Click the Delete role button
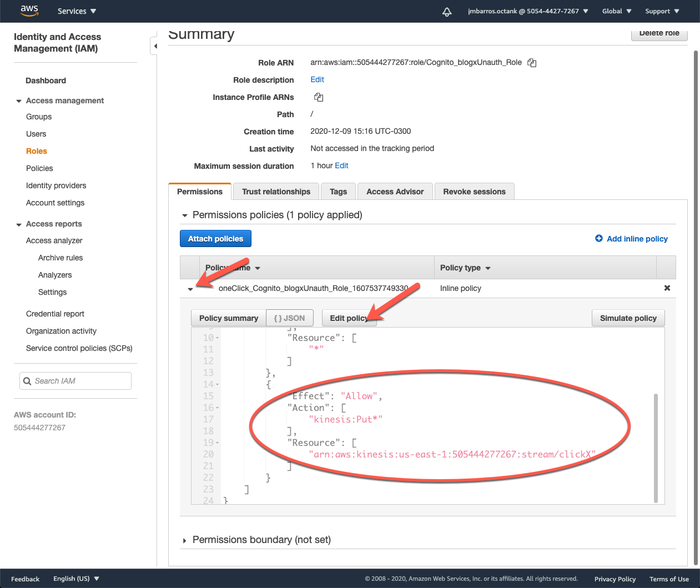The width and height of the screenshot is (700, 588). pos(659,33)
